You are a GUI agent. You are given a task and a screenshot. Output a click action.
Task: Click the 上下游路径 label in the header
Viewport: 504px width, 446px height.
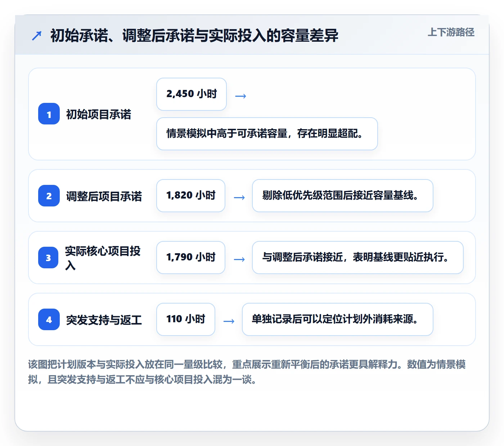(451, 32)
